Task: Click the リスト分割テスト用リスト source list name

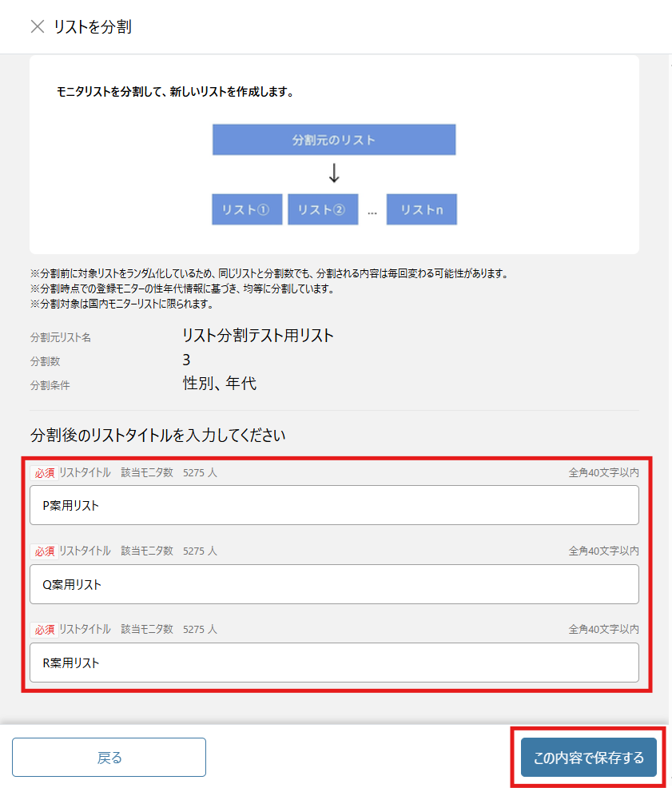Action: 258,336
